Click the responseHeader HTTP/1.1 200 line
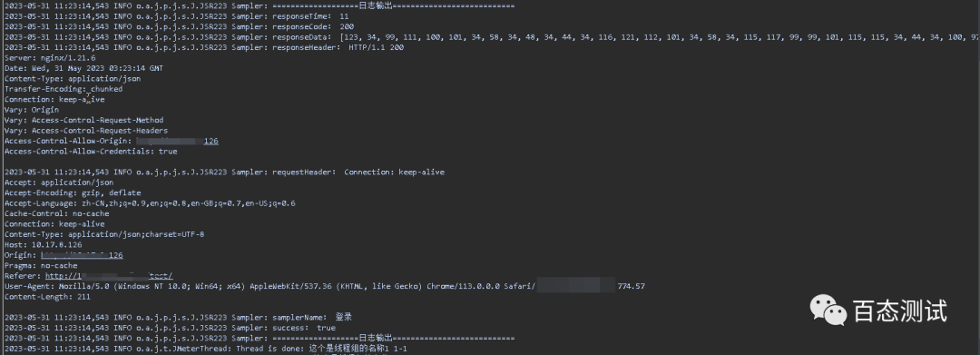Image resolution: width=980 pixels, height=355 pixels. [x=204, y=47]
